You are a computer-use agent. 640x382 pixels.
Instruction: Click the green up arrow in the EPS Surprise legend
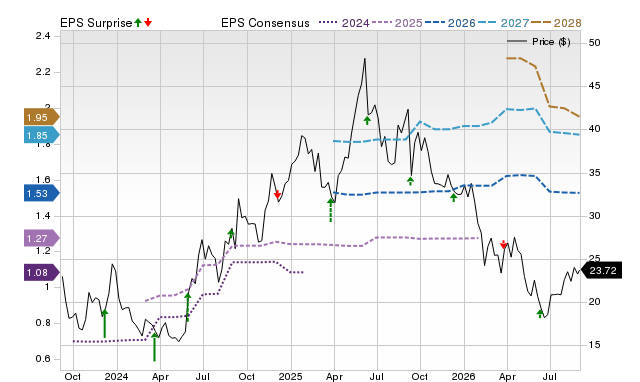click(138, 22)
